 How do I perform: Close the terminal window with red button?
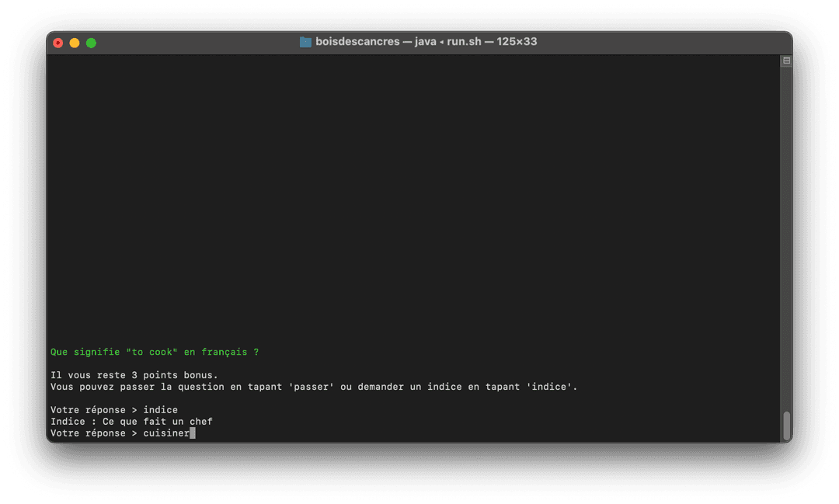[x=58, y=43]
